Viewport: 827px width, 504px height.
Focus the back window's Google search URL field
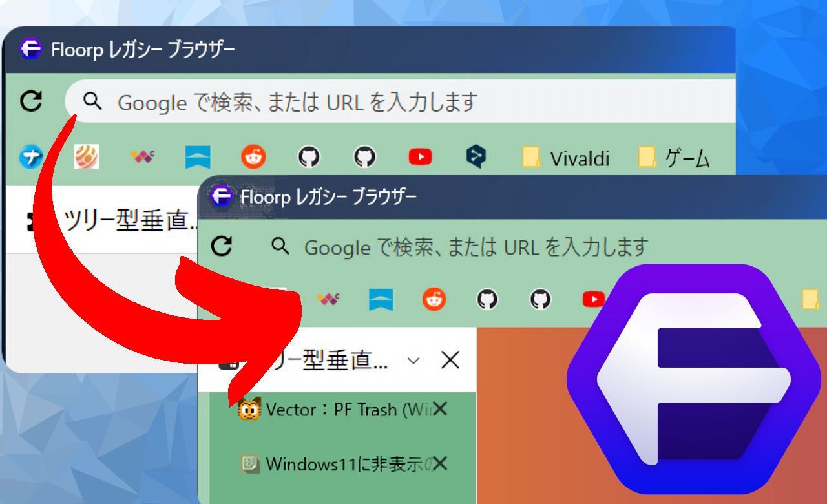(x=401, y=101)
